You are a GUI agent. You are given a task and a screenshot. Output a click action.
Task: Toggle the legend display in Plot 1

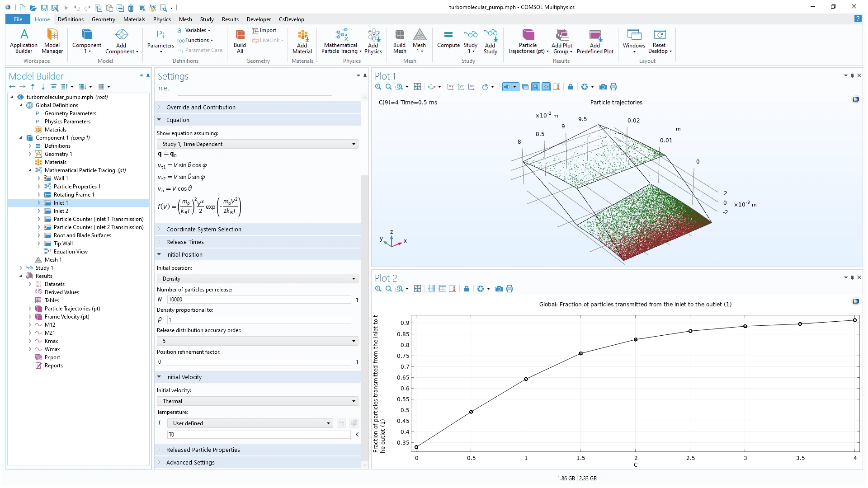pyautogui.click(x=557, y=87)
